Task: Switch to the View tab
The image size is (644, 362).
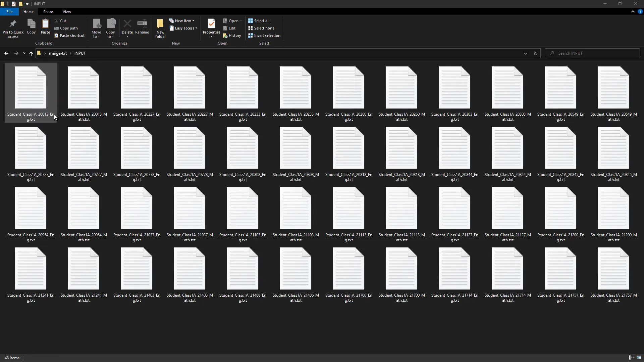Action: 67,12
